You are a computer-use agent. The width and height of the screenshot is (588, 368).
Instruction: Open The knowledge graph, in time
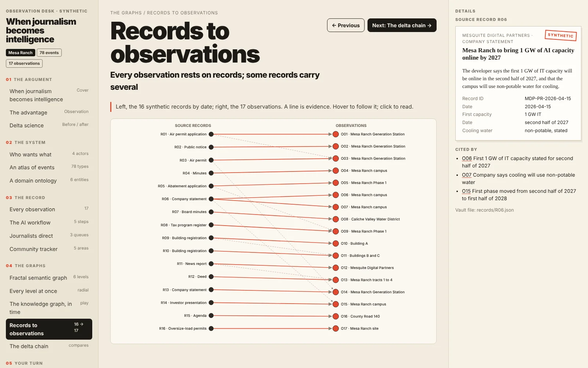49,308
